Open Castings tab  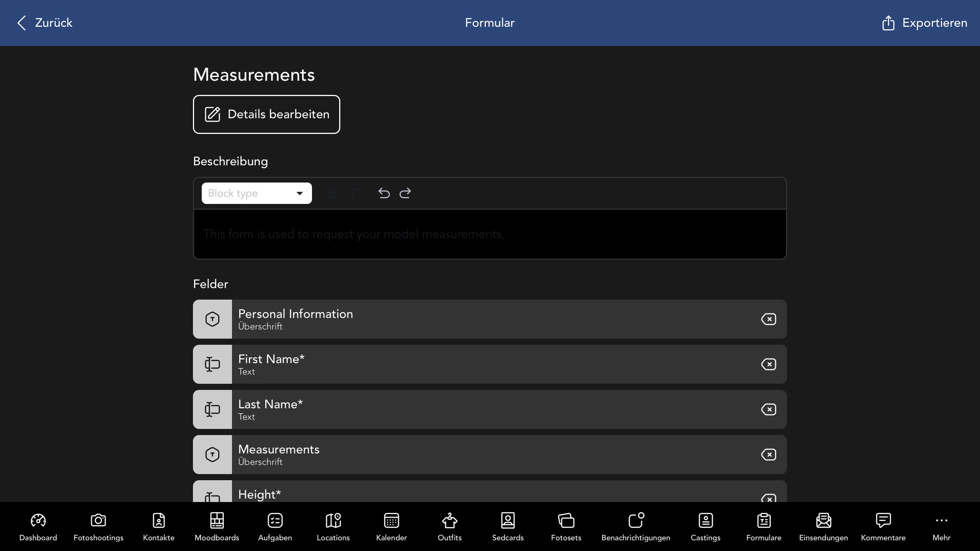706,527
